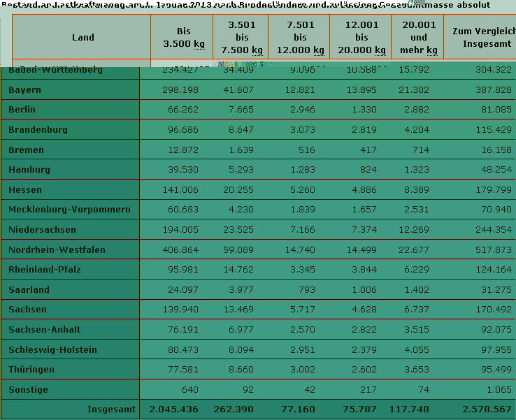Image resolution: width=516 pixels, height=420 pixels.
Task: Click the "12.001 bis 20.000 kg" header
Action: [x=361, y=38]
